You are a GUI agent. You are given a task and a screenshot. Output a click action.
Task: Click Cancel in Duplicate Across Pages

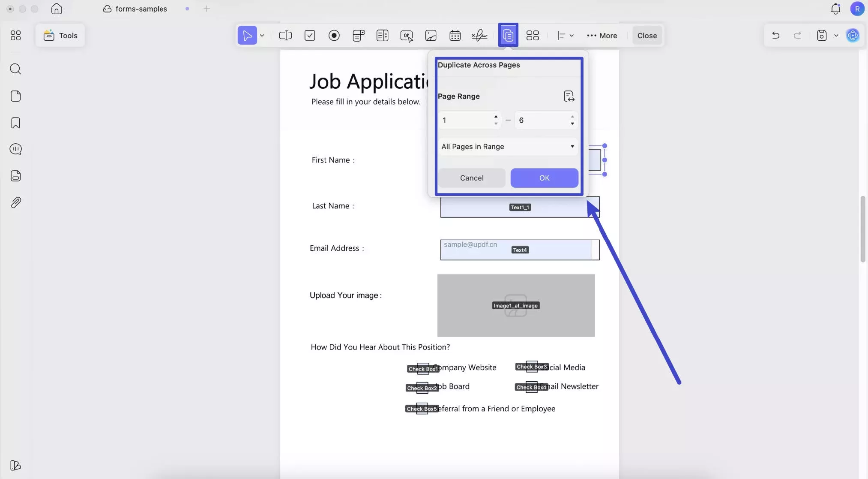(x=472, y=178)
